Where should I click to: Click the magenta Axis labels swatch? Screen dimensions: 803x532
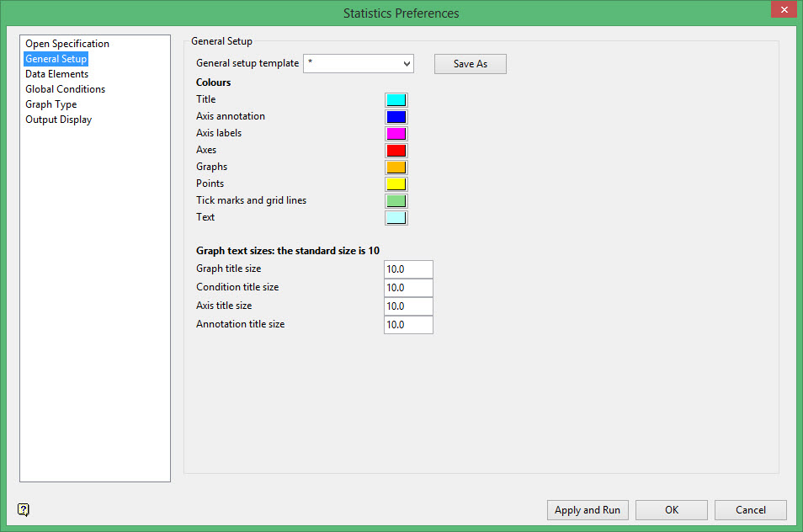coord(396,134)
